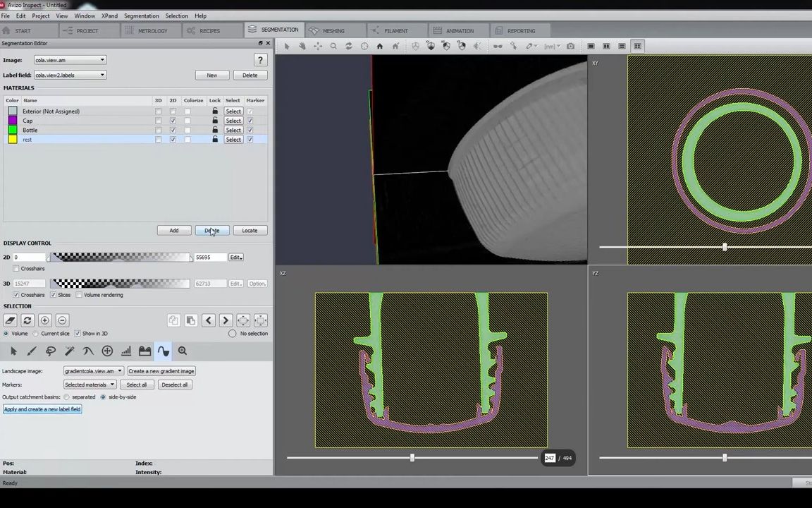
Task: Open the Segmentation menu
Action: 141,16
